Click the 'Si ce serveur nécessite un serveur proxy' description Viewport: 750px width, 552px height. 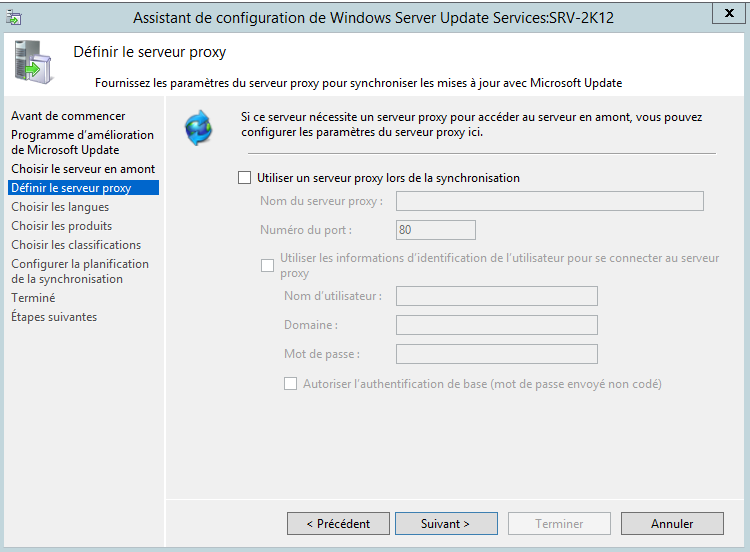click(x=472, y=124)
